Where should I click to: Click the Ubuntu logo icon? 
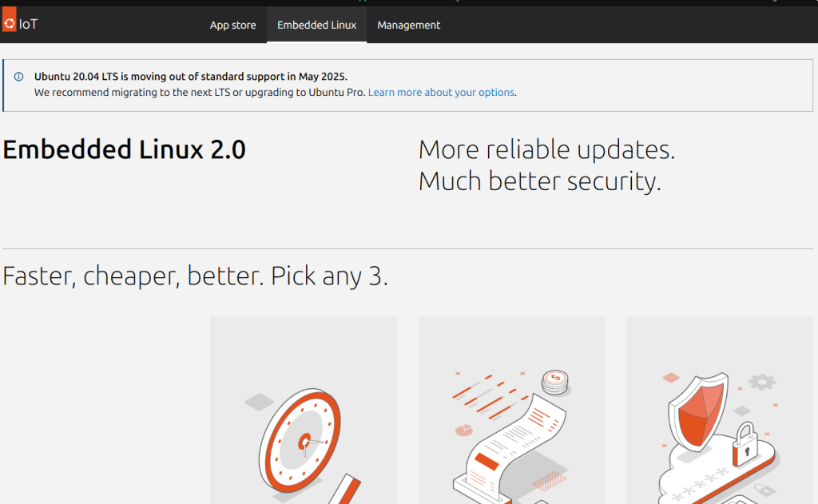10,22
